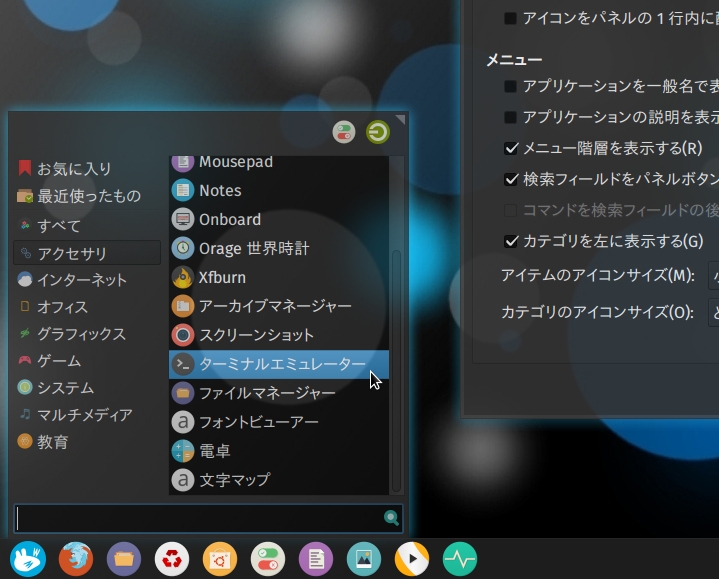
Task: Launch Onboard on-screen keyboard
Action: [x=279, y=219]
